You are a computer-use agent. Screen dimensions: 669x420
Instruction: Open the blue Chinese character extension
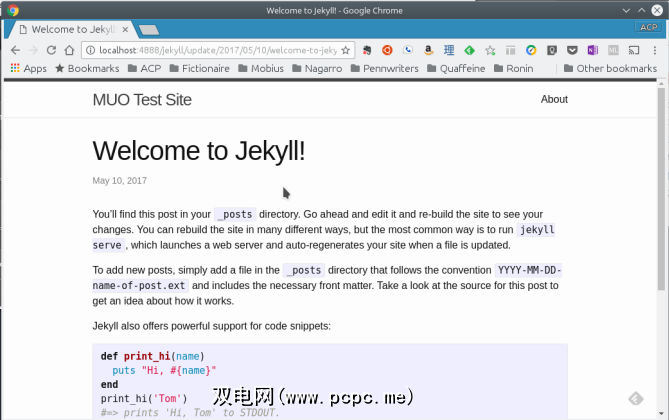click(449, 50)
